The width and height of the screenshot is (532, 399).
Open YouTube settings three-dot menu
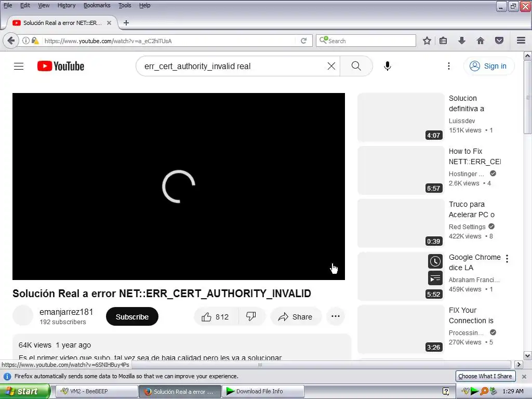(x=448, y=66)
